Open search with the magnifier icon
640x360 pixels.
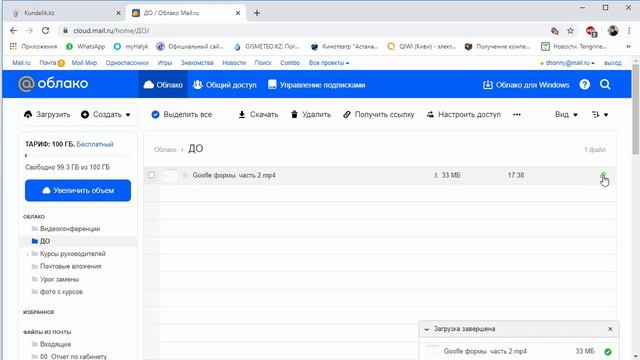pos(605,84)
